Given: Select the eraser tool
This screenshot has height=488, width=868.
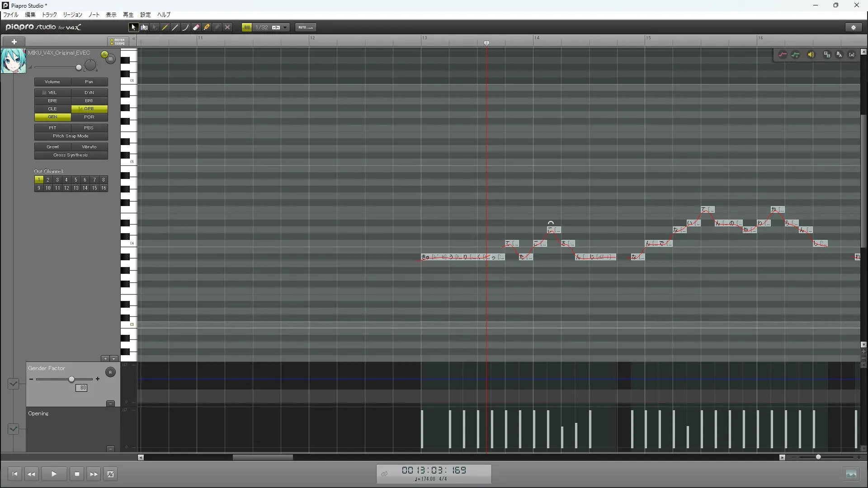Looking at the screenshot, I should [x=196, y=28].
